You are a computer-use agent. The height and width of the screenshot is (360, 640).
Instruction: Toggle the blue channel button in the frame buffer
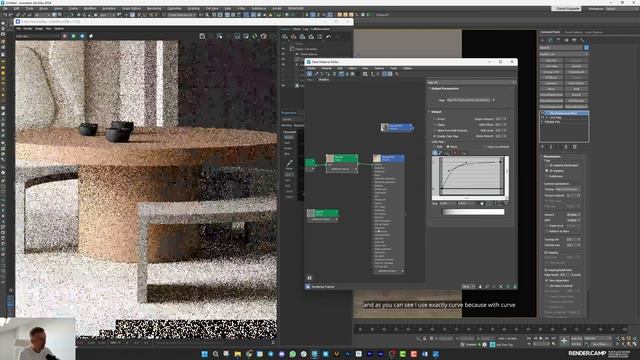coord(82,36)
